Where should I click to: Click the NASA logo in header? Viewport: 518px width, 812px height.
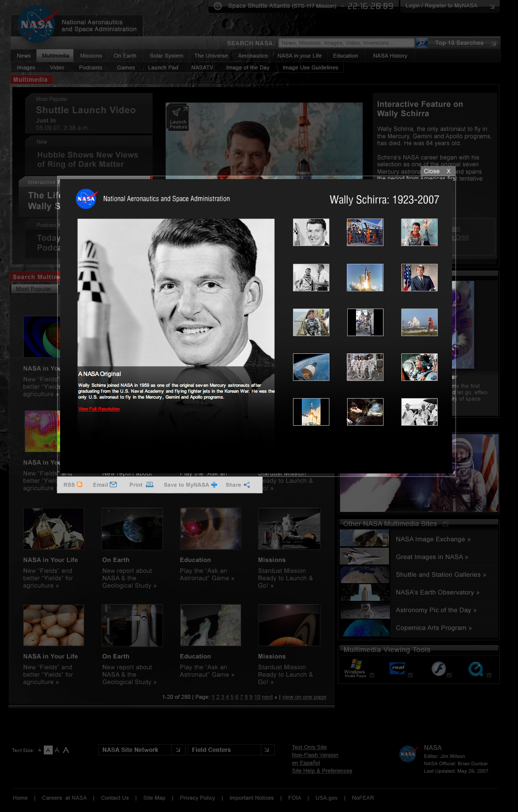[36, 24]
